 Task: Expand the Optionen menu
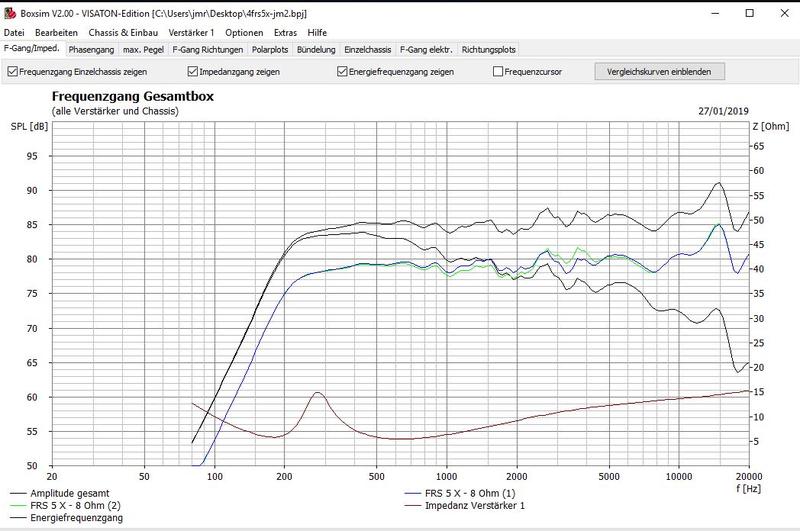(x=244, y=33)
